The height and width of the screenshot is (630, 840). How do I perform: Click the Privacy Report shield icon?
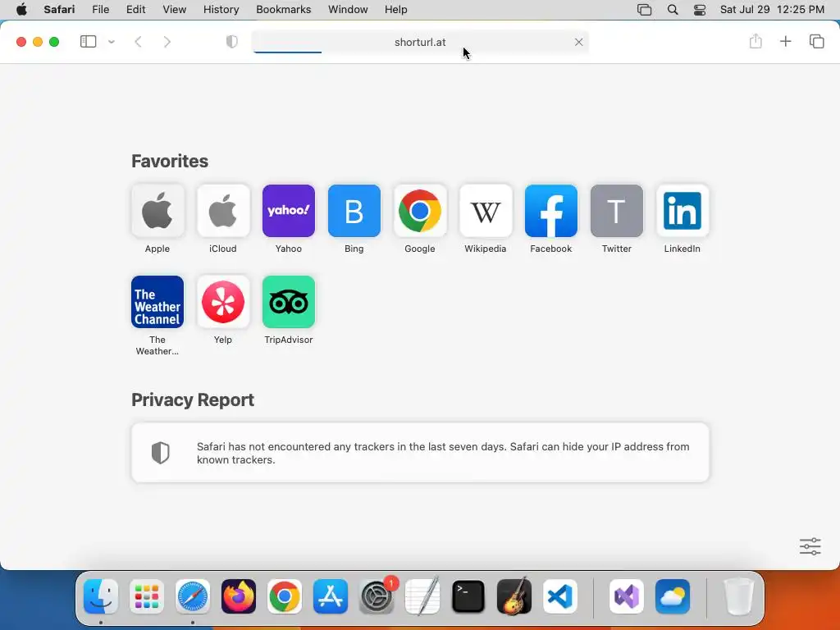click(160, 453)
